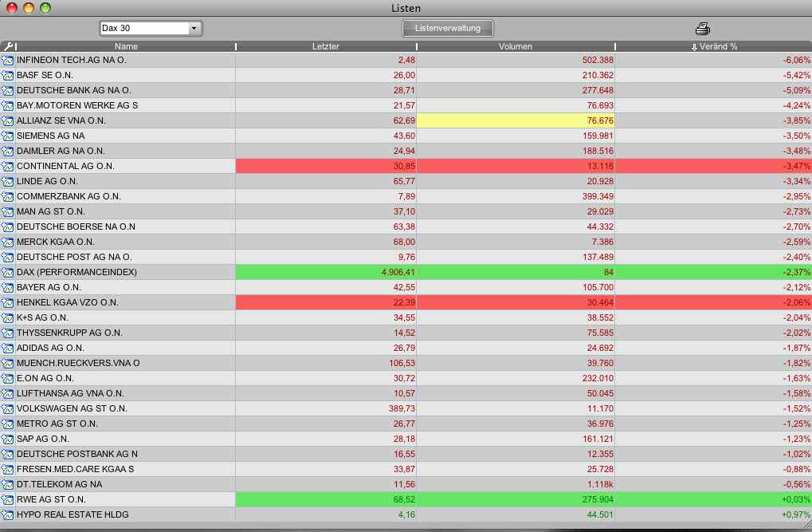Click Deutsche Bank volume 277.648
The height and width of the screenshot is (532, 812).
tap(598, 91)
